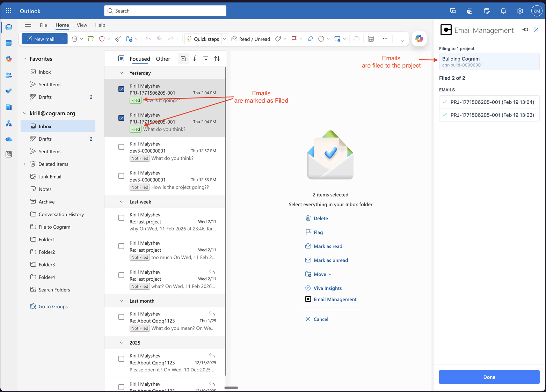Screen dimensions: 546x392
Task: Open the Move dropdown in selection pane
Action: 318,274
